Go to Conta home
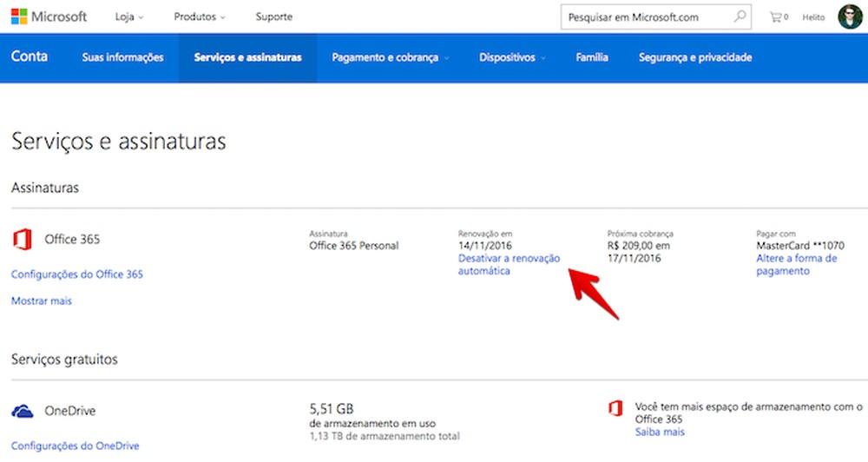The width and height of the screenshot is (868, 462). pyautogui.click(x=30, y=56)
